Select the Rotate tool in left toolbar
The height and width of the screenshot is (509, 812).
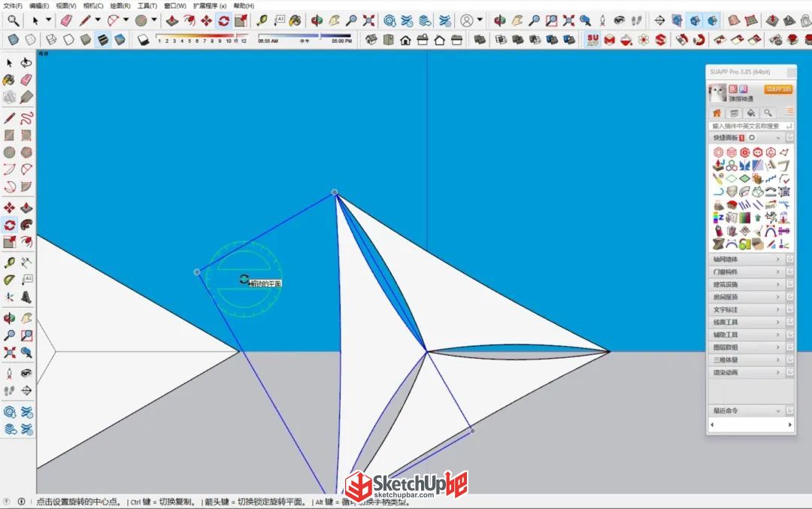9,225
